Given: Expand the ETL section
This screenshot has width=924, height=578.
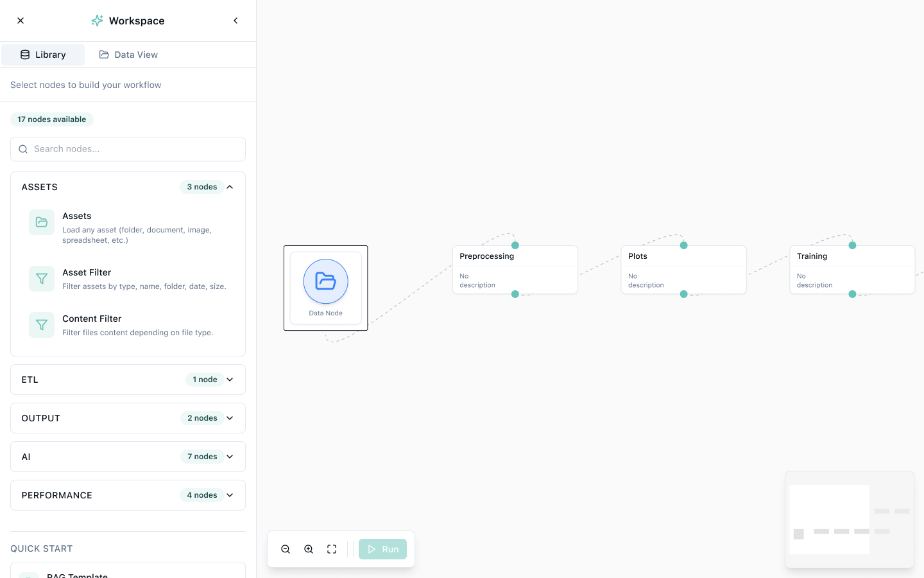Looking at the screenshot, I should (128, 380).
